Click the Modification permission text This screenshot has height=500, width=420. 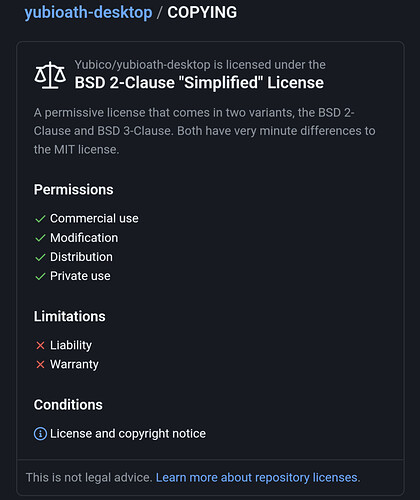[x=84, y=238]
